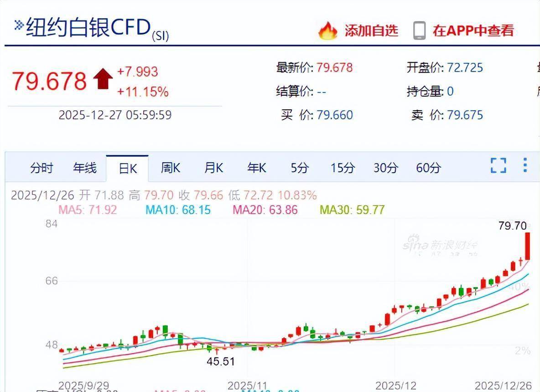
Task: Click the phone icon beside 在APP中查看
Action: (419, 31)
